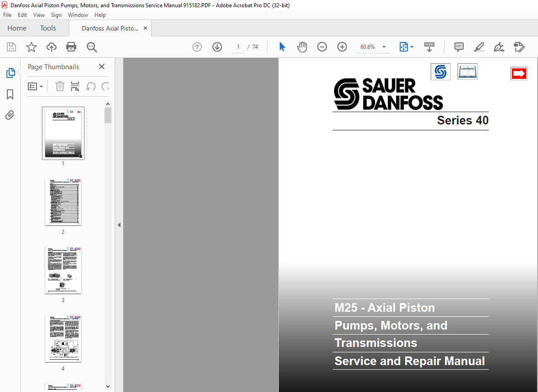Open the Attachments paperclip panel

(10, 115)
